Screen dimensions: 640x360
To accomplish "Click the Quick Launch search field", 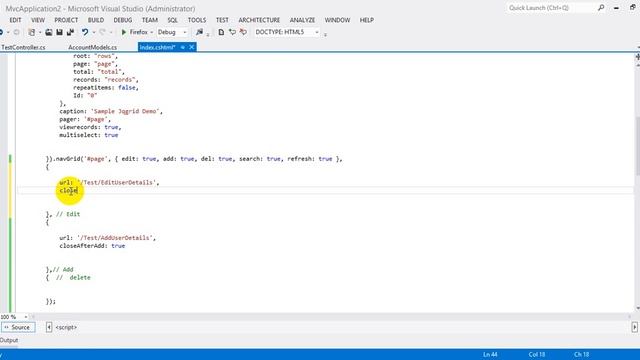I will [x=551, y=8].
